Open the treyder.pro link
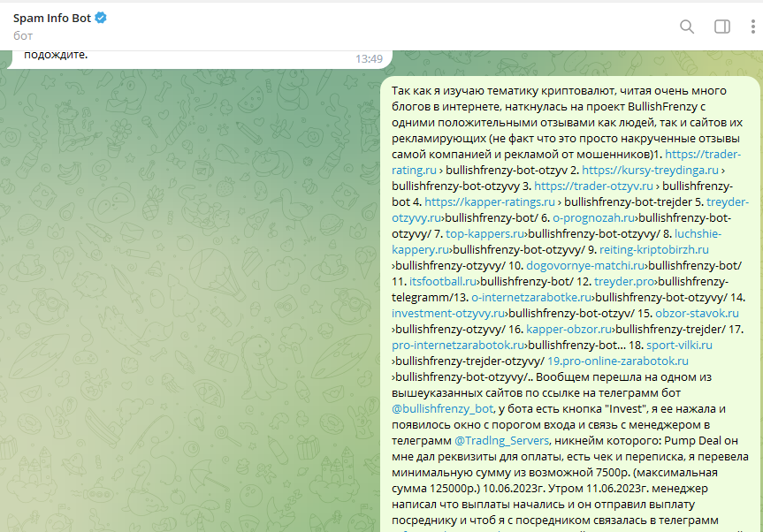The width and height of the screenshot is (763, 532). [x=624, y=282]
